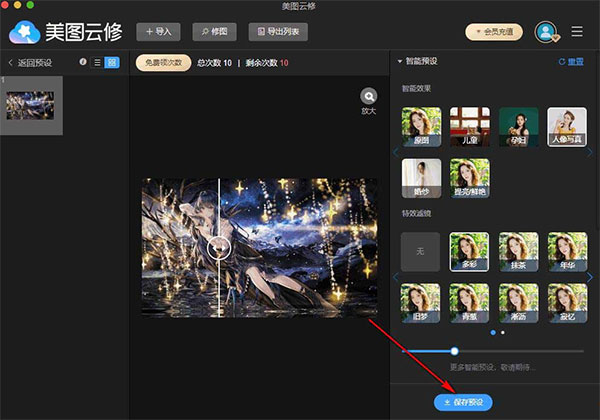
Task: Click the 放大 magnifier zoom icon
Action: coord(370,96)
